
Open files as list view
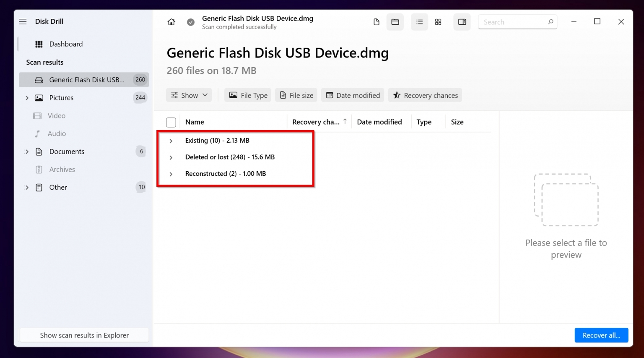pos(419,21)
